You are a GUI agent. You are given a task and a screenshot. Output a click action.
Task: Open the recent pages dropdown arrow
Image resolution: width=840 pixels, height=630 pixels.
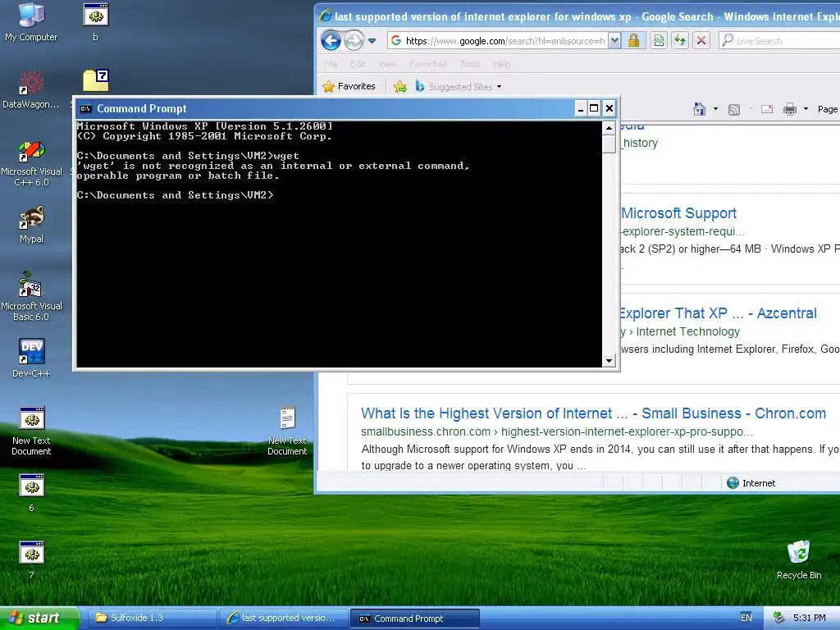point(372,41)
